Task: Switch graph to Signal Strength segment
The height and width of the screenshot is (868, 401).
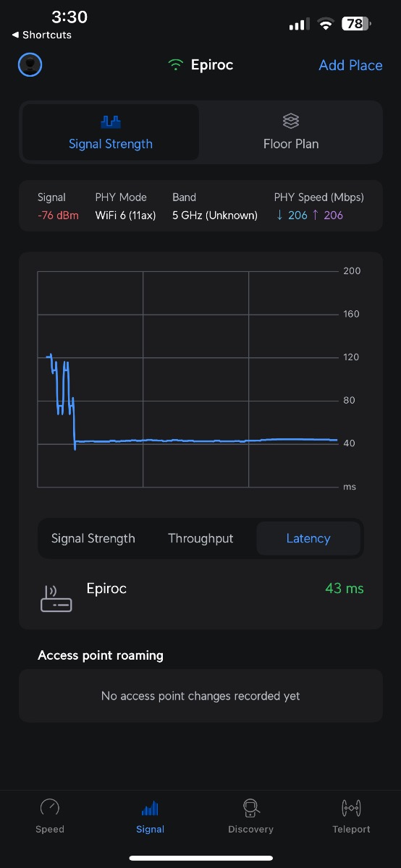Action: coord(93,538)
